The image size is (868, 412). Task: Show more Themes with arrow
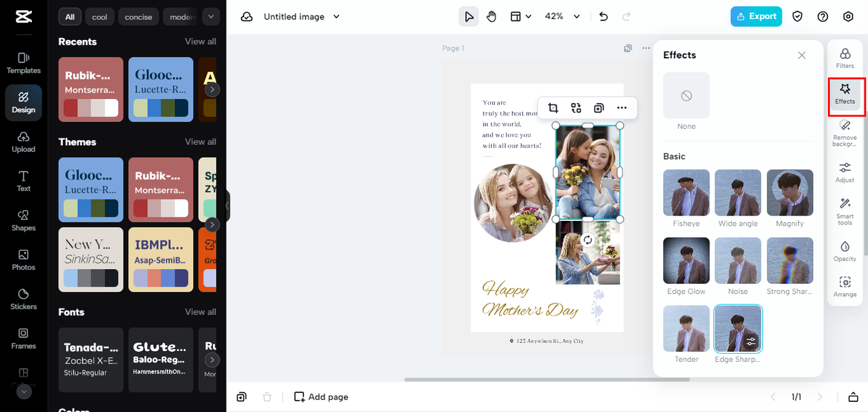point(212,224)
